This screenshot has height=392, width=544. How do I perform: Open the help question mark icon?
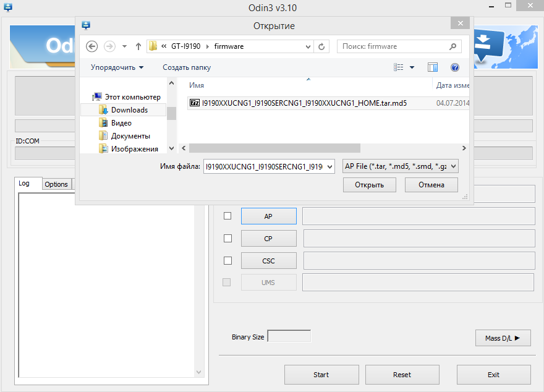click(454, 67)
